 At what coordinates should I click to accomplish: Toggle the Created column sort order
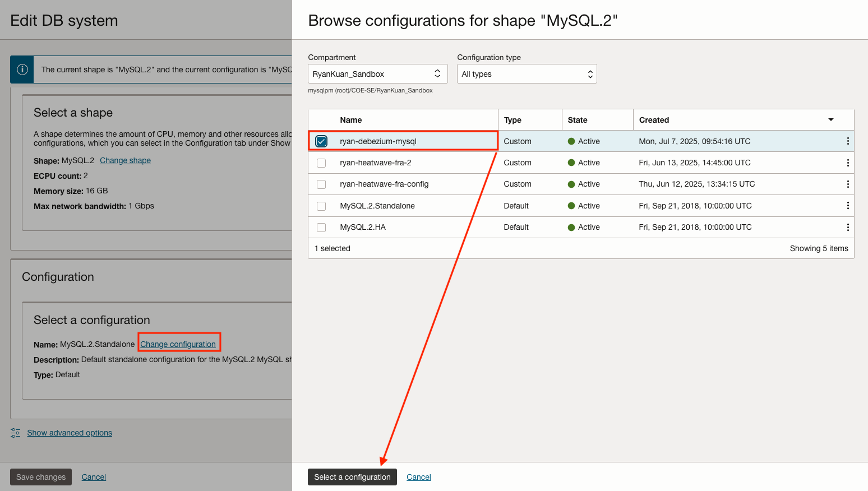coord(830,119)
